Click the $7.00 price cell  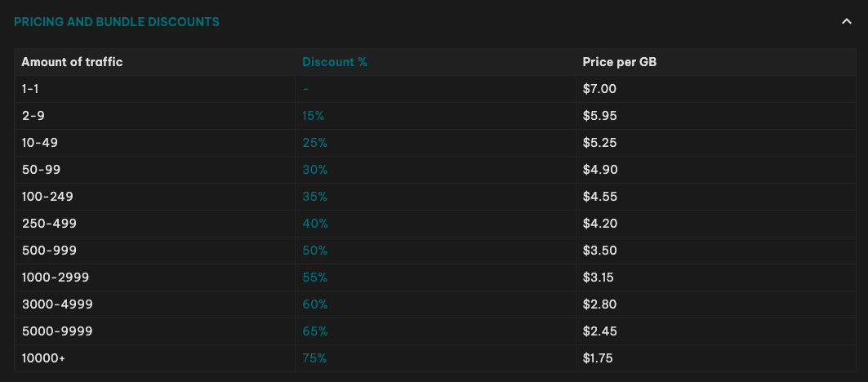coord(599,89)
